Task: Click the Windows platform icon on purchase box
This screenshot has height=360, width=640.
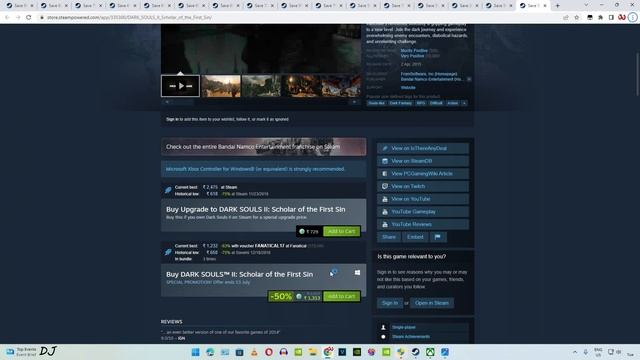Action: pos(357,273)
